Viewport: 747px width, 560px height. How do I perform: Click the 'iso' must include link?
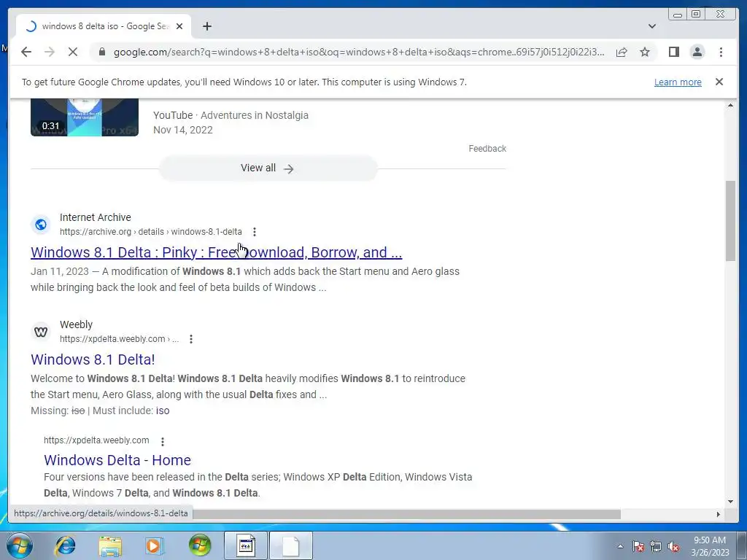point(163,411)
